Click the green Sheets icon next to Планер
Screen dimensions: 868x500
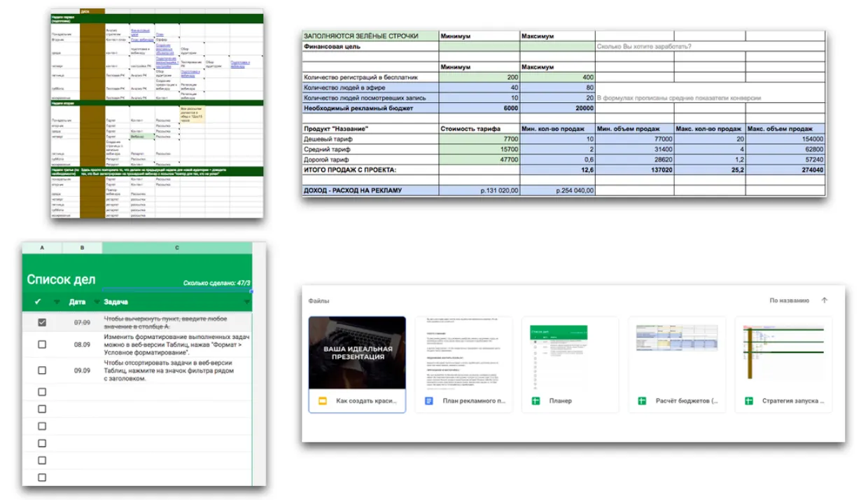pyautogui.click(x=536, y=401)
